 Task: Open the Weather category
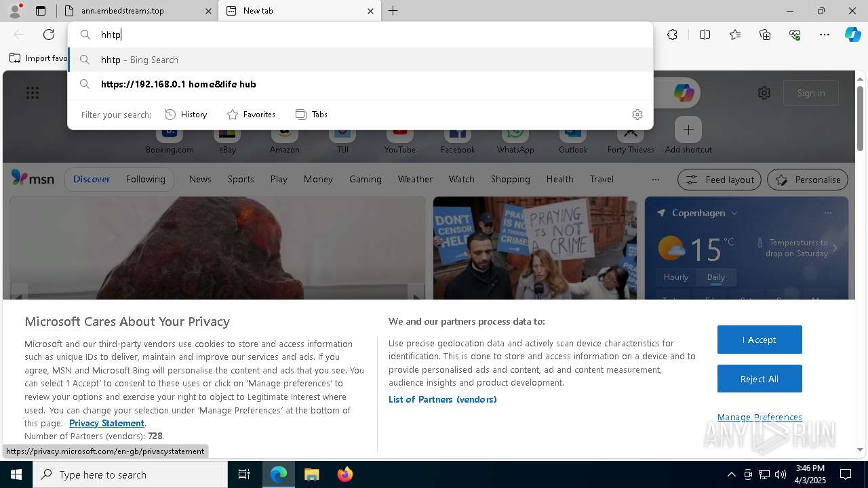pyautogui.click(x=415, y=180)
